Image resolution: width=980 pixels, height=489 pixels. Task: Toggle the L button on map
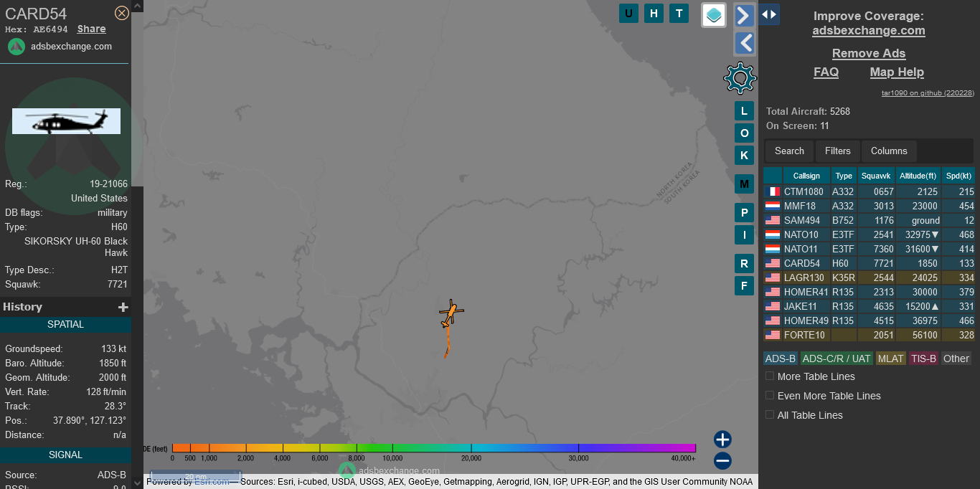tap(744, 110)
